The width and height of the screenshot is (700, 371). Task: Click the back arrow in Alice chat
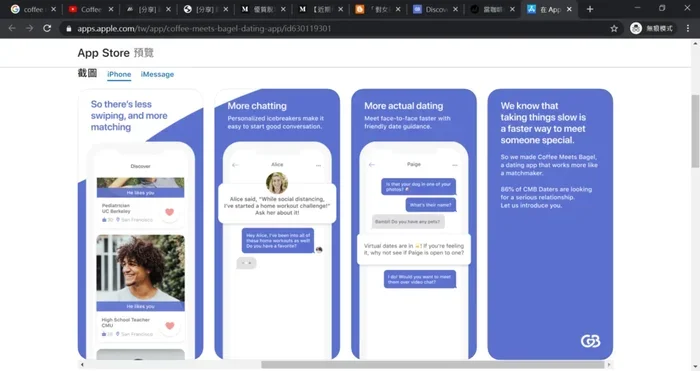(x=235, y=165)
